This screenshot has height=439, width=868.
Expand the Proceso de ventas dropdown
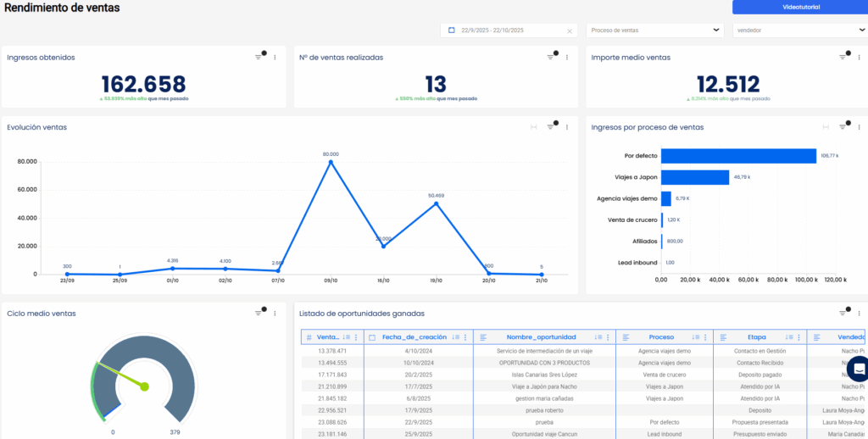(x=716, y=30)
